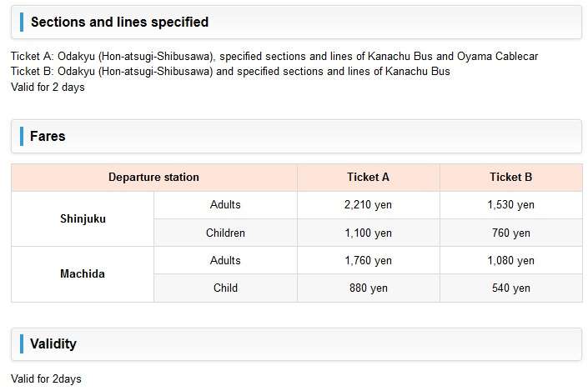Click the Departure station column header
The width and height of the screenshot is (588, 391).
click(153, 177)
